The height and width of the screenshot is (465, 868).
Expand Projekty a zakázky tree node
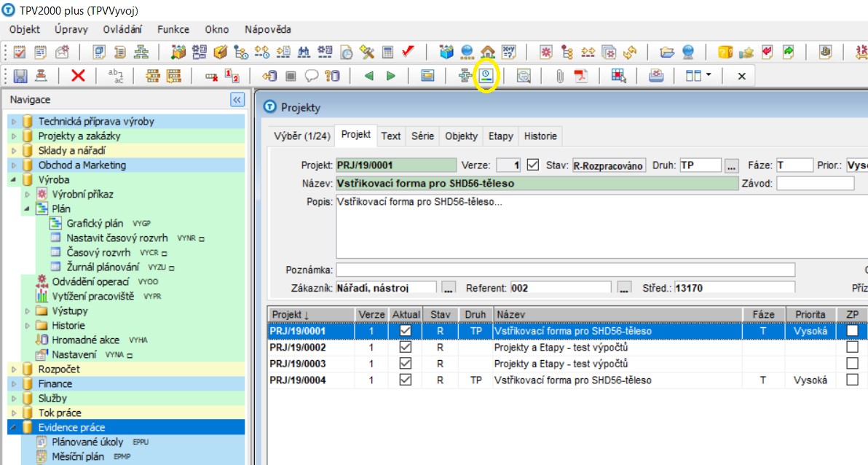coord(14,136)
